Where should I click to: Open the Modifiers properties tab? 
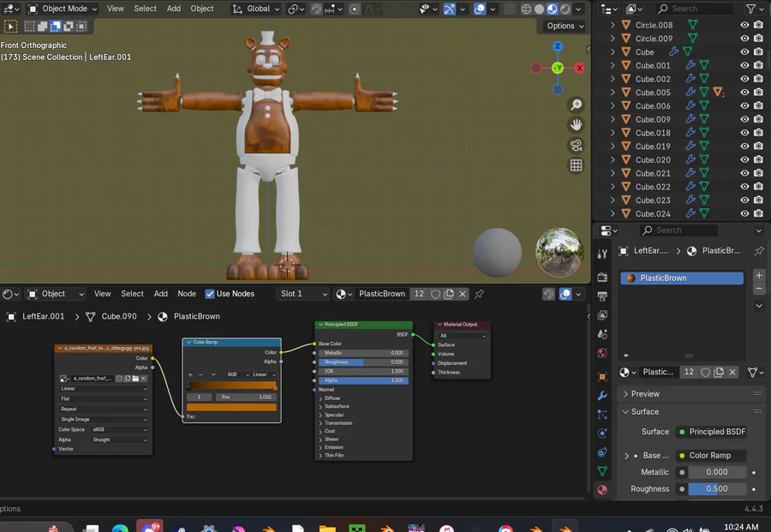602,396
